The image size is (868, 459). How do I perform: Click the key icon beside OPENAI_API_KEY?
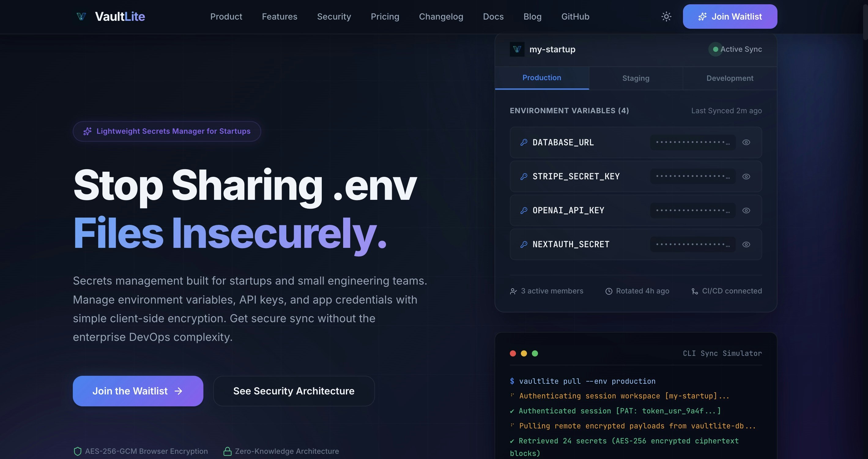point(524,210)
